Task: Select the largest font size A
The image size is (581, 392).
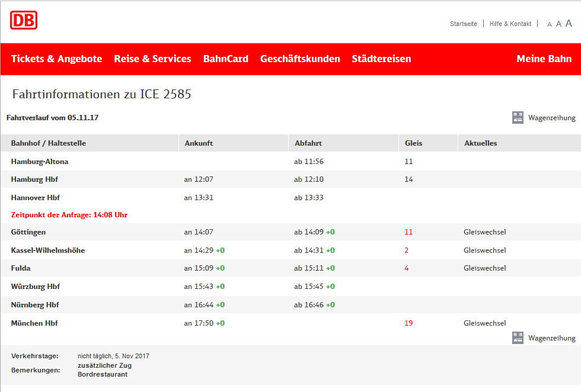Action: click(x=569, y=24)
